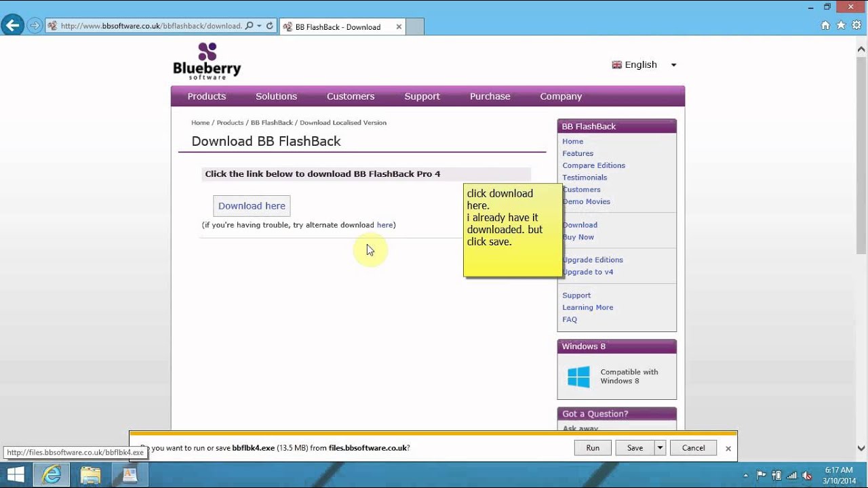Close the BB FlashBack - Download tab
Viewport: 868px width, 488px height.
point(399,27)
